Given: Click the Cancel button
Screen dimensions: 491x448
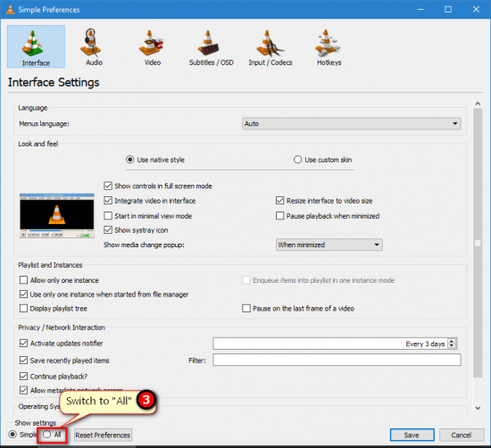Looking at the screenshot, I should (462, 435).
